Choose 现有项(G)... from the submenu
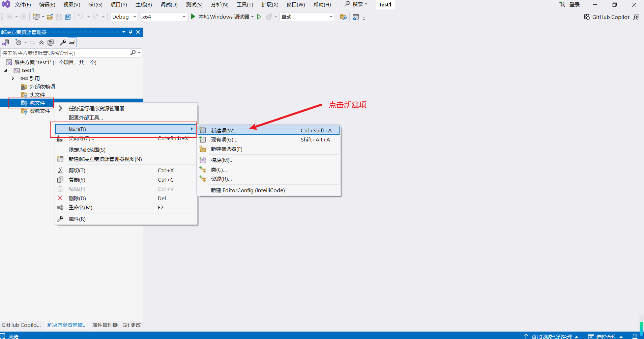644x339 pixels. pyautogui.click(x=268, y=139)
